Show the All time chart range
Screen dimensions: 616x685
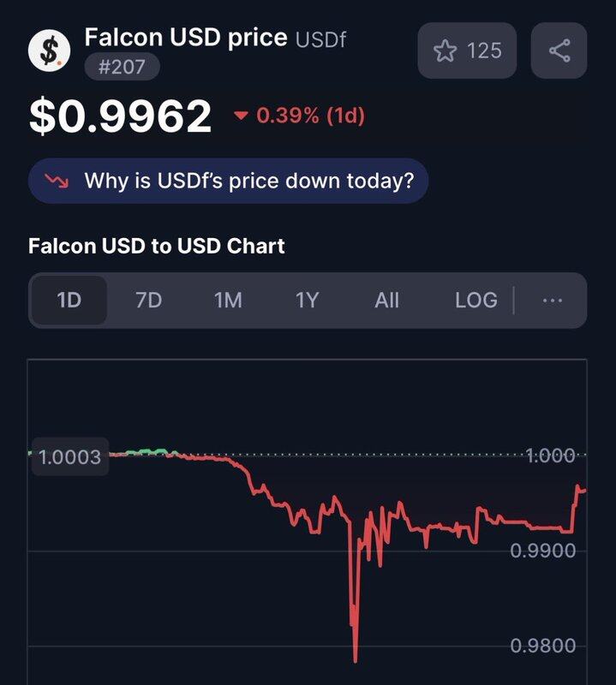click(387, 301)
